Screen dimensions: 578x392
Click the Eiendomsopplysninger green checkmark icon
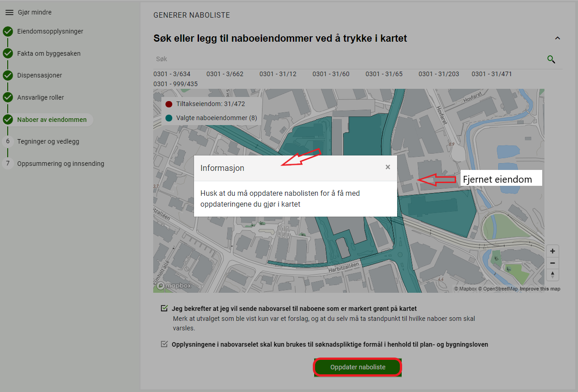tap(8, 32)
